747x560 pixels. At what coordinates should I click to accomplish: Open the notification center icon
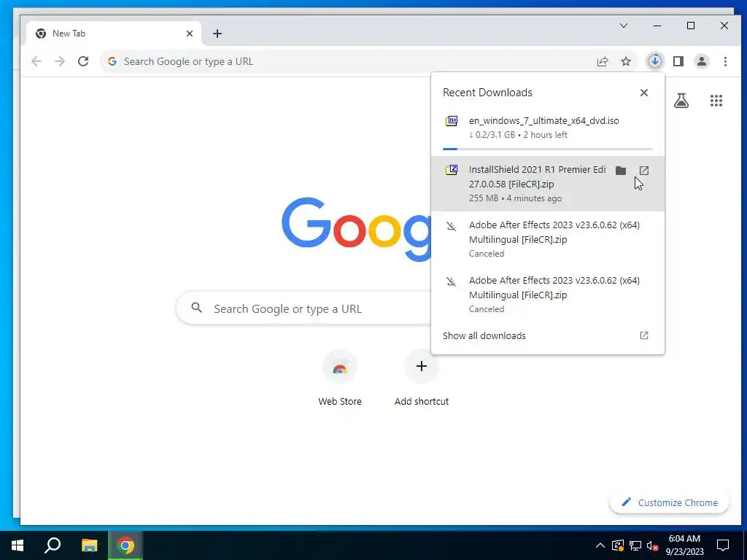click(x=723, y=545)
